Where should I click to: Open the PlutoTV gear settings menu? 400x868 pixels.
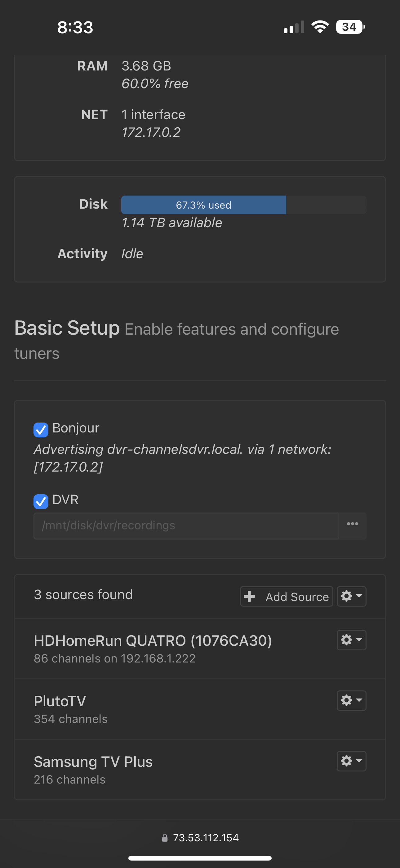pos(351,701)
